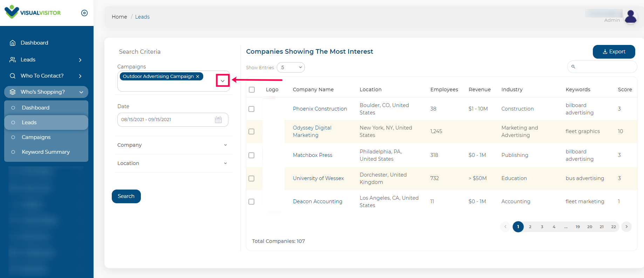Sort by Industry column header

pyautogui.click(x=512, y=90)
